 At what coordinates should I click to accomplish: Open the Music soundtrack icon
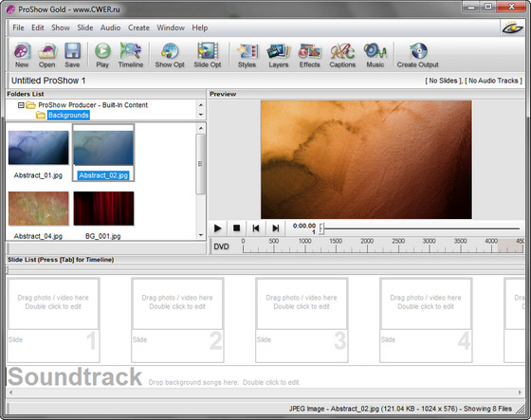(x=375, y=55)
